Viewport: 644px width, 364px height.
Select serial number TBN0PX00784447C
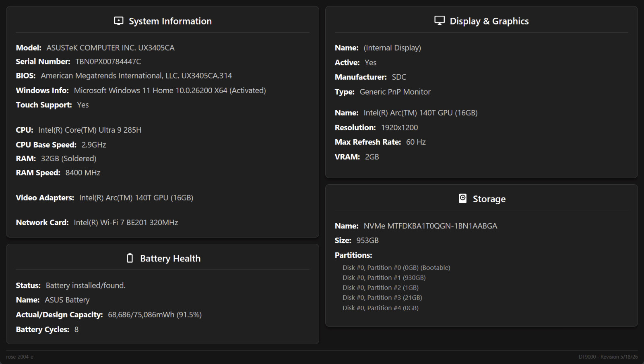tap(108, 62)
